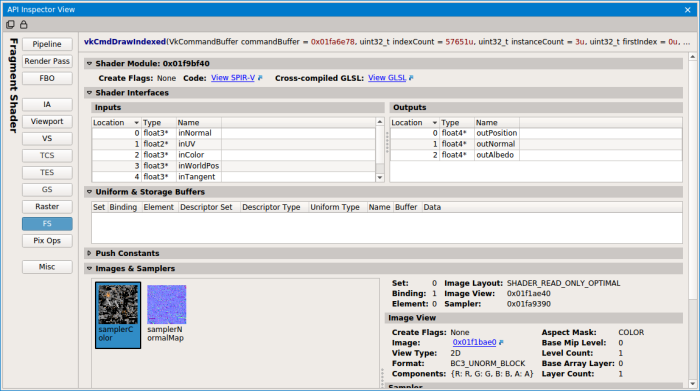Select inColor input row
This screenshot has height=391, width=700.
pyautogui.click(x=233, y=155)
